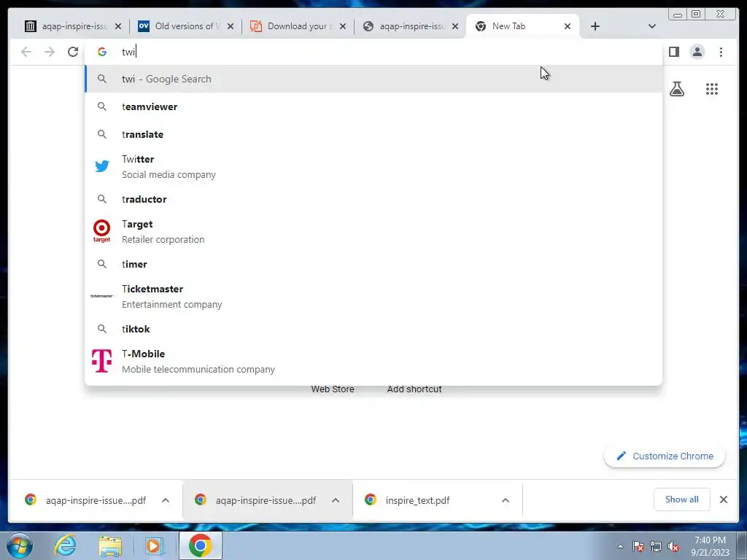Click the Target bullseye logo
This screenshot has width=747, height=560.
101,231
